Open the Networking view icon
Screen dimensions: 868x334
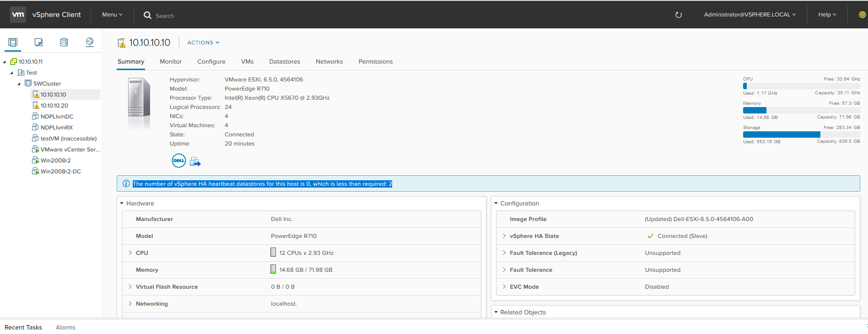click(90, 43)
